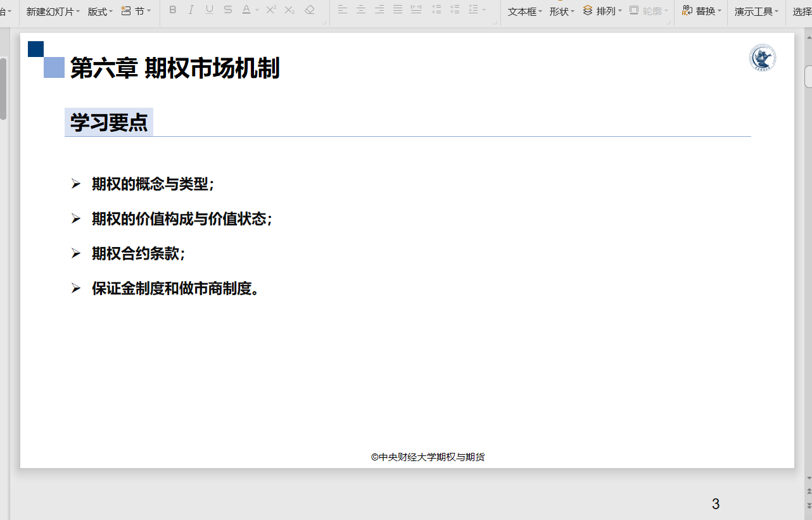
Task: Toggle bold formatting with the B icon
Action: (x=173, y=10)
